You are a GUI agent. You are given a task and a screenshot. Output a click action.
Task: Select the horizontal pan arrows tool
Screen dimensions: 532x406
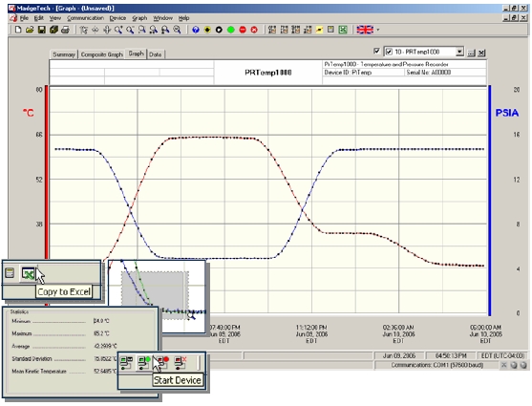(x=95, y=30)
